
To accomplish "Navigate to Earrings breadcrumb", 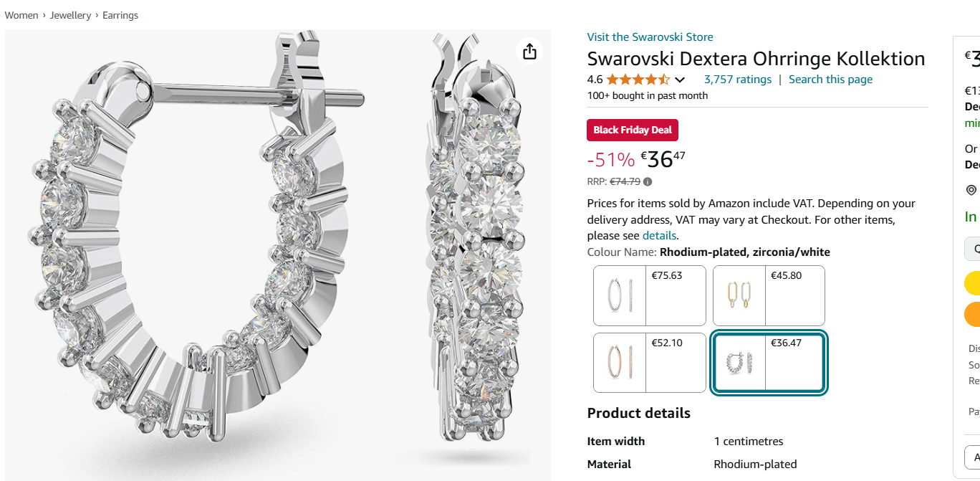I will (120, 15).
